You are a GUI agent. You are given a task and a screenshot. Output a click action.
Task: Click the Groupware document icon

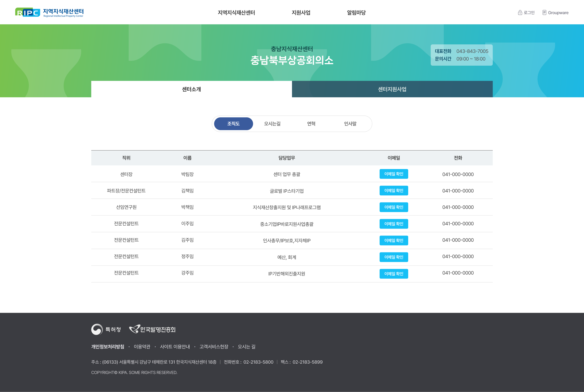pos(544,13)
